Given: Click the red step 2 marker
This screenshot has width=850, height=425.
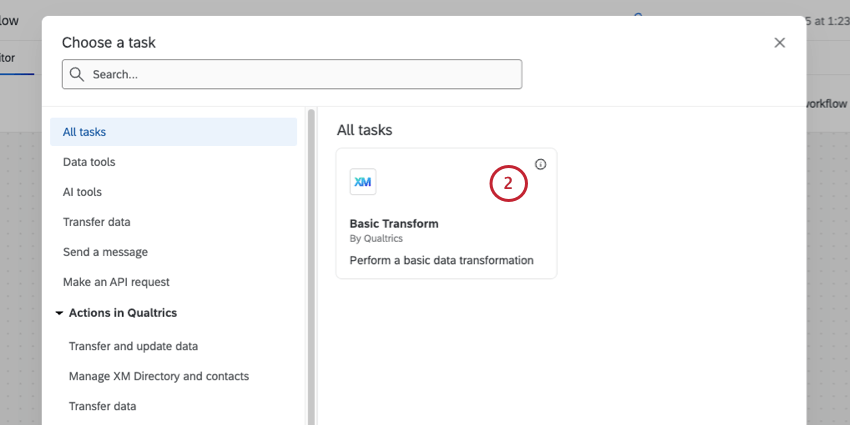Looking at the screenshot, I should pos(508,183).
